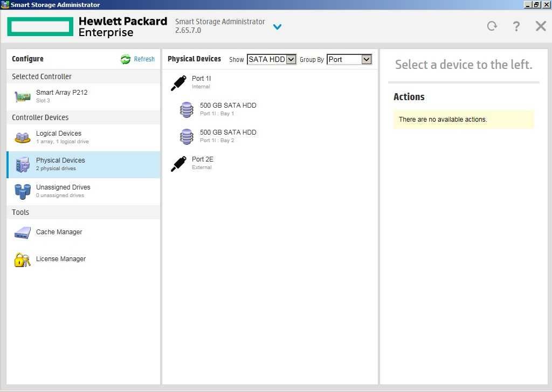Close the window via title bar X
Image resolution: width=552 pixels, height=392 pixels.
[546, 4]
